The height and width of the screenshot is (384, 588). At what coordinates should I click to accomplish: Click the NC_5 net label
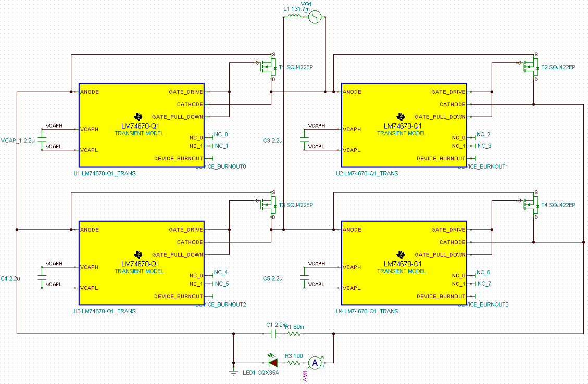click(222, 284)
